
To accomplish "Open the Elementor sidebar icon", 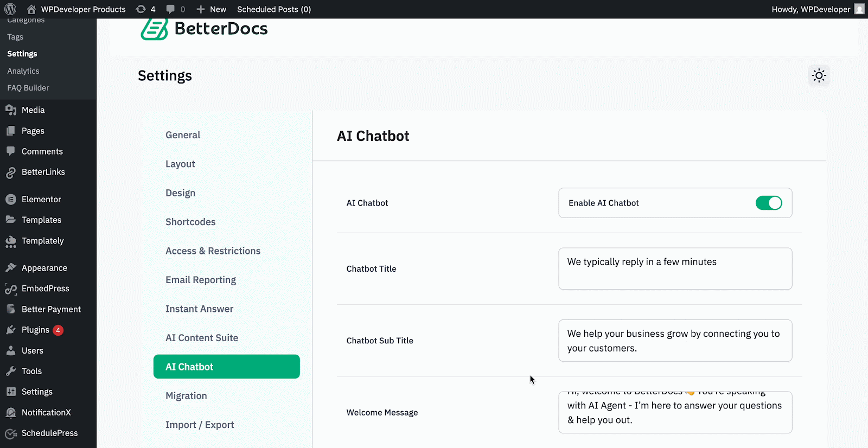I will click(10, 200).
